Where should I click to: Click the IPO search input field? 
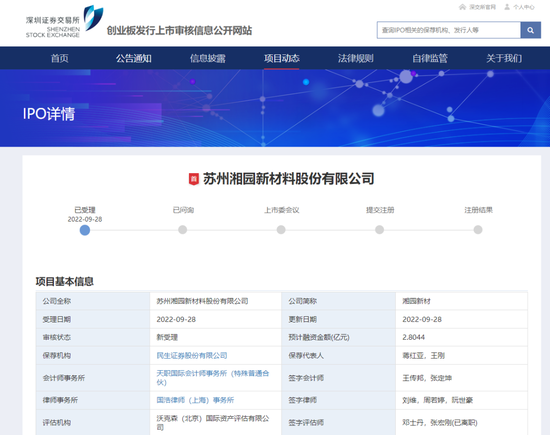449,30
